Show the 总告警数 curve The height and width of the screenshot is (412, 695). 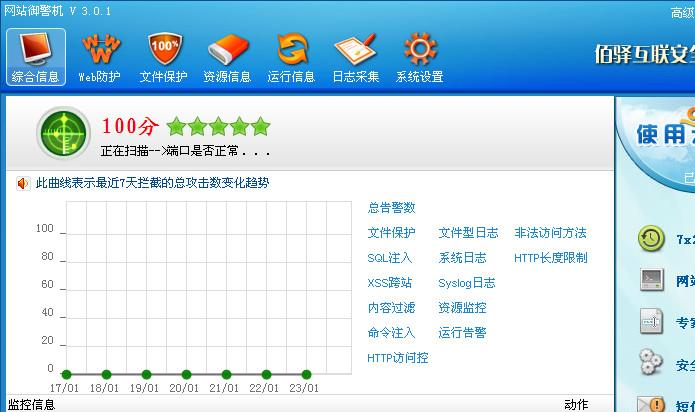(391, 208)
